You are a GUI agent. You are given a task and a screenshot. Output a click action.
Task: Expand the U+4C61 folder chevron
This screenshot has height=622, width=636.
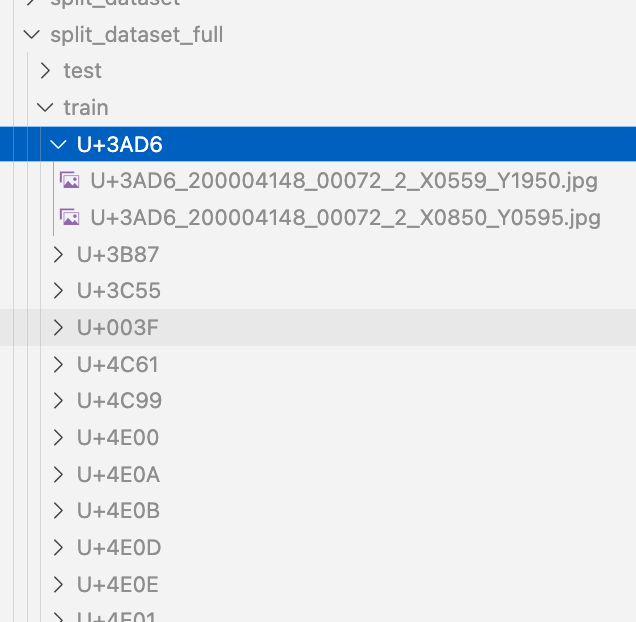click(58, 365)
